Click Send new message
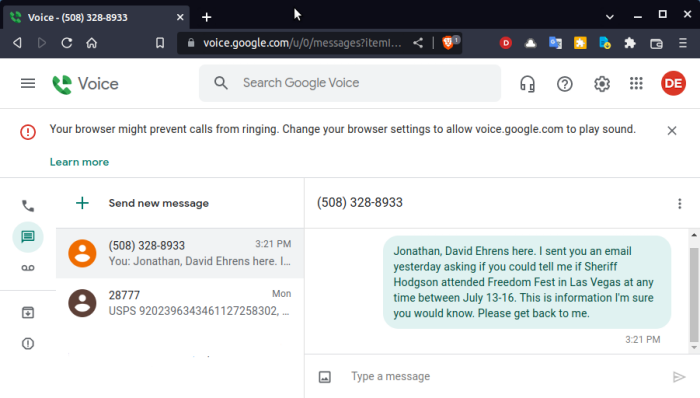The height and width of the screenshot is (398, 700). [158, 203]
